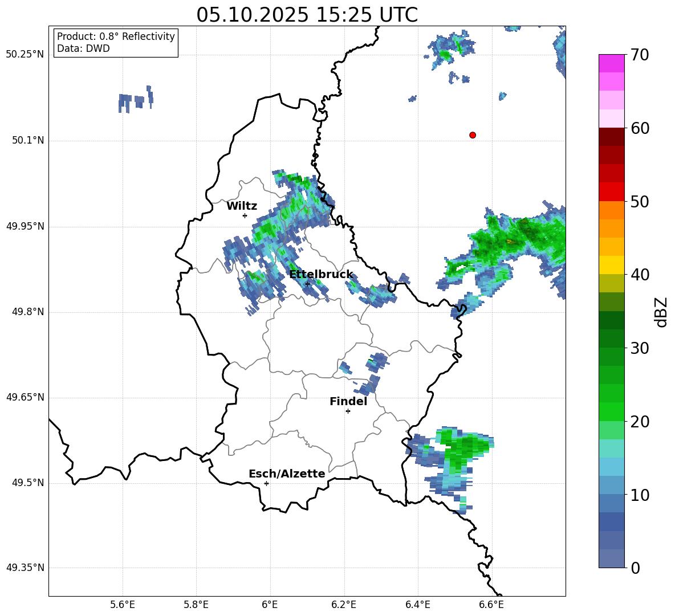This screenshot has width=675, height=616.
Task: Click the title '05.10.2025 15:25 UTC'
Action: [307, 15]
